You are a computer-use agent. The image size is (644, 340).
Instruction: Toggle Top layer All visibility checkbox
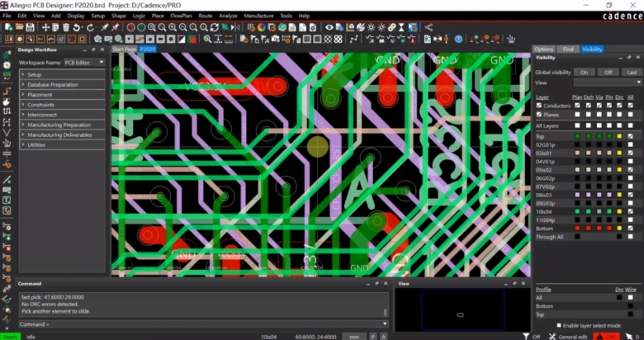631,136
